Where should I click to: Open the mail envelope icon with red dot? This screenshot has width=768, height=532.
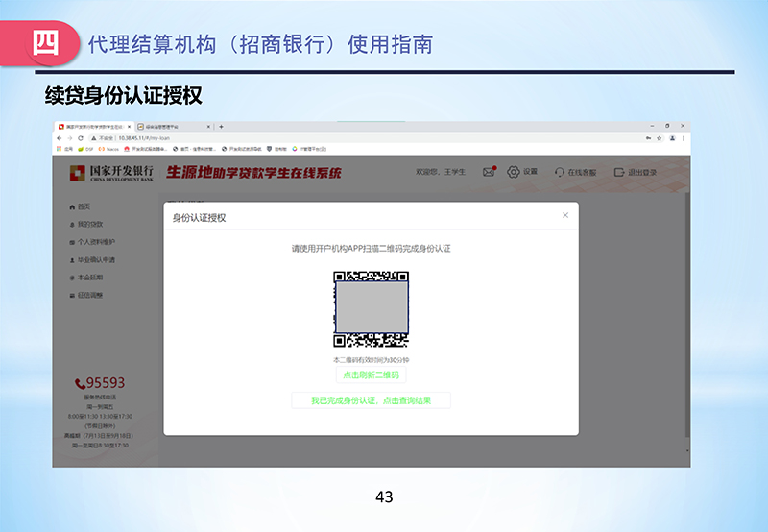490,172
